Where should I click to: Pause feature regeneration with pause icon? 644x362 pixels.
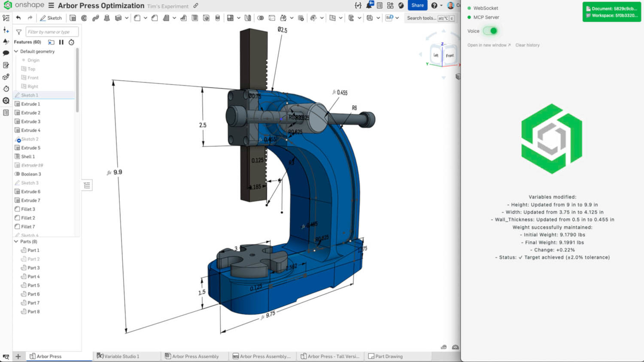pyautogui.click(x=61, y=42)
